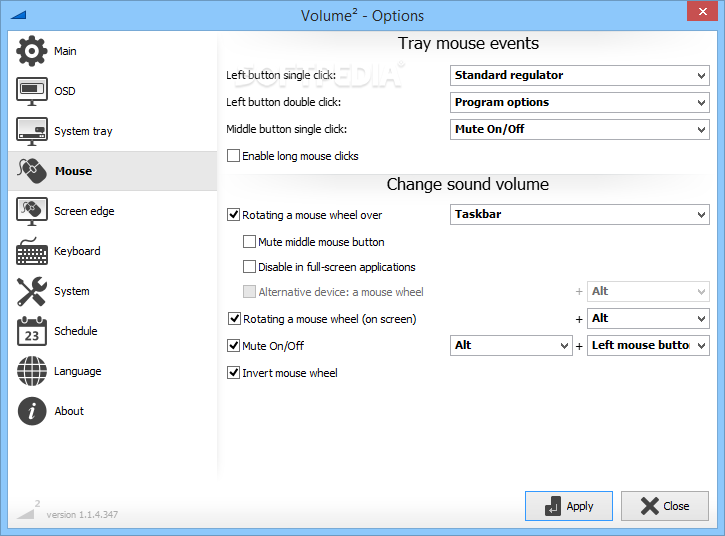Check Disable in full-screen applications
The image size is (725, 536).
[249, 266]
